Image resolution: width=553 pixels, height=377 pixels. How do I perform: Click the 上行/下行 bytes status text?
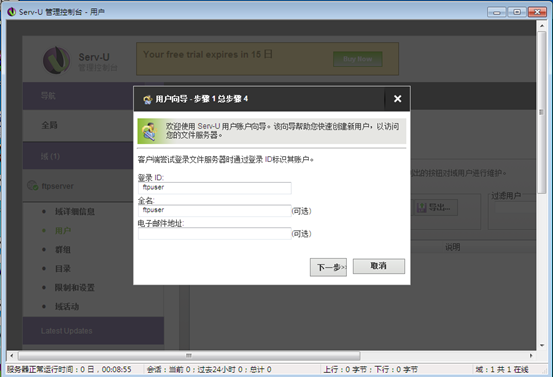click(370, 370)
